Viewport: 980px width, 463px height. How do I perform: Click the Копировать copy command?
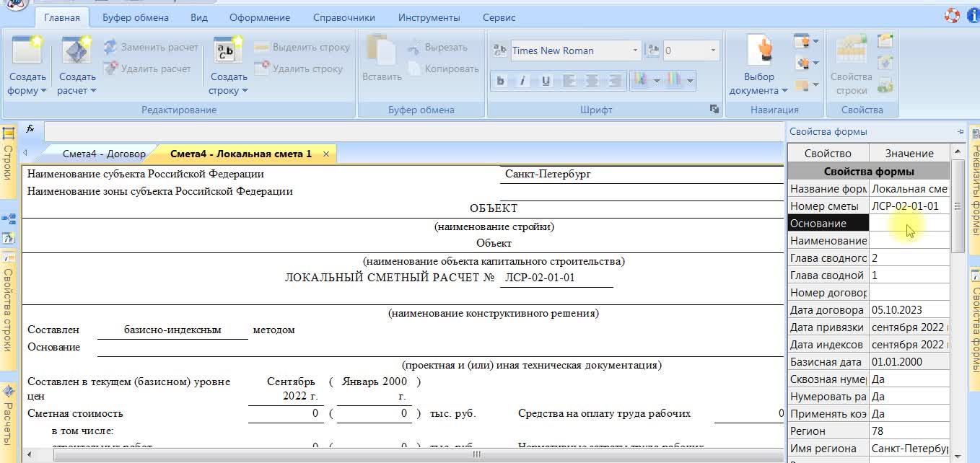[x=443, y=69]
